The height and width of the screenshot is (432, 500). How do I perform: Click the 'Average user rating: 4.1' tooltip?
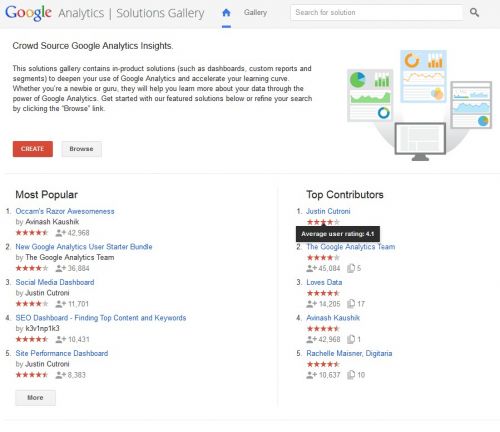338,234
